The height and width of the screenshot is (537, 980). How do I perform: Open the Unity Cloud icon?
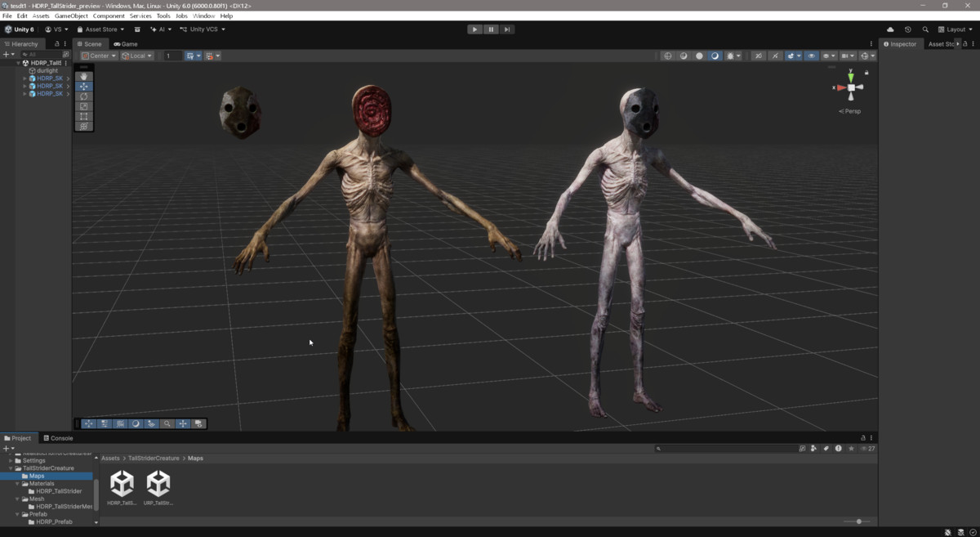point(890,29)
